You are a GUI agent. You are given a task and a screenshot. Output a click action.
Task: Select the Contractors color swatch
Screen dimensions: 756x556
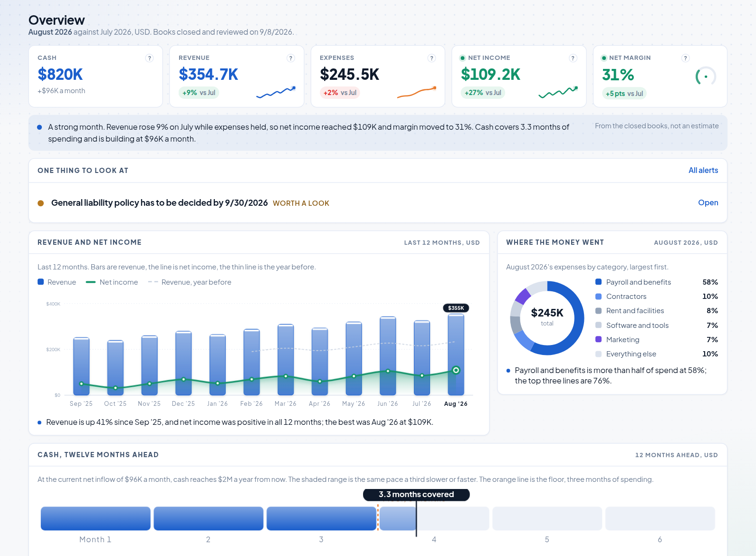(599, 297)
